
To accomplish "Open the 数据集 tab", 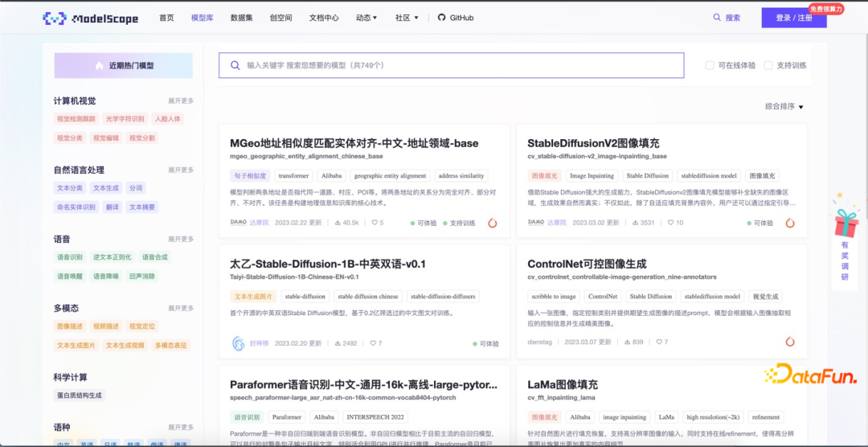I will pos(241,18).
